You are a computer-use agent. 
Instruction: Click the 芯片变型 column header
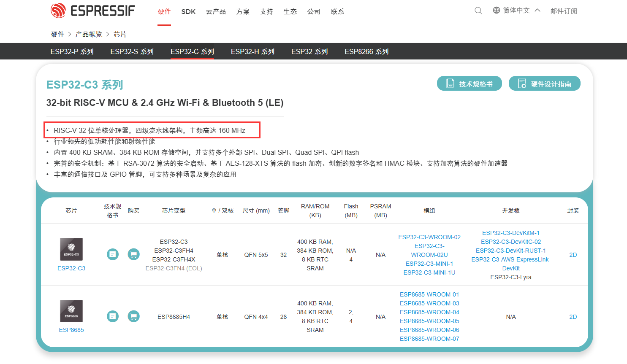174,210
